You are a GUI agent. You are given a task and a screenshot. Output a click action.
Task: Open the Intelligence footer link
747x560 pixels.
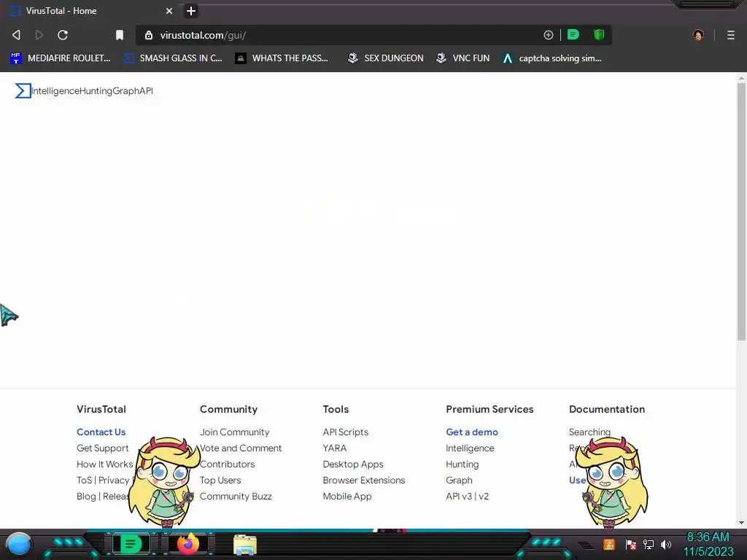[x=470, y=448]
